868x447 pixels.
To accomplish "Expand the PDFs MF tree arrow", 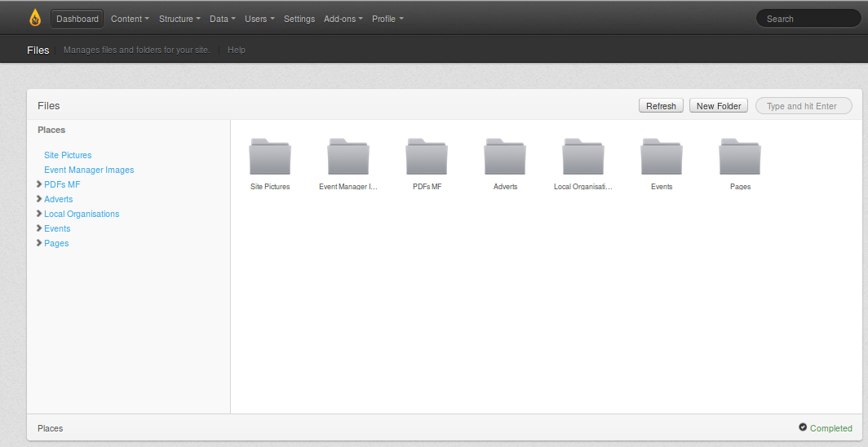I will [x=39, y=184].
